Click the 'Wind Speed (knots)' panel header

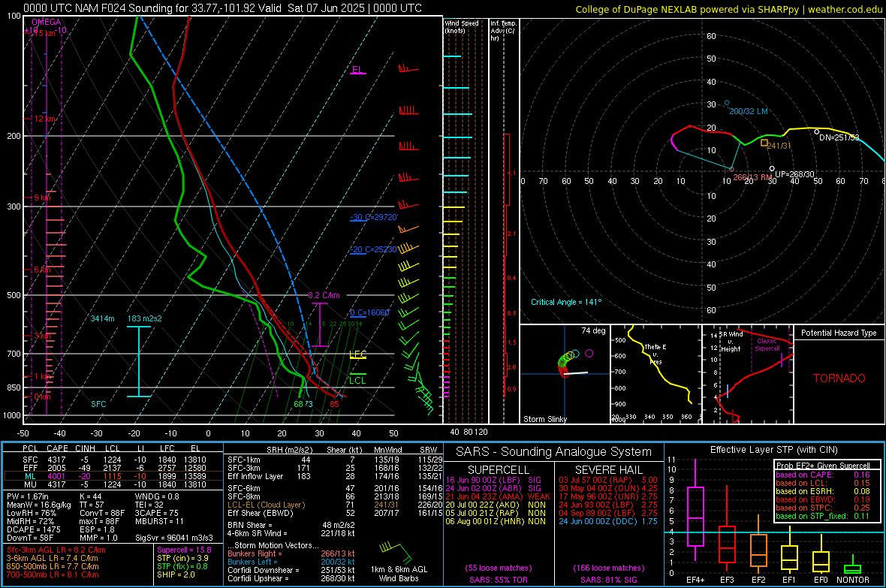(x=462, y=26)
